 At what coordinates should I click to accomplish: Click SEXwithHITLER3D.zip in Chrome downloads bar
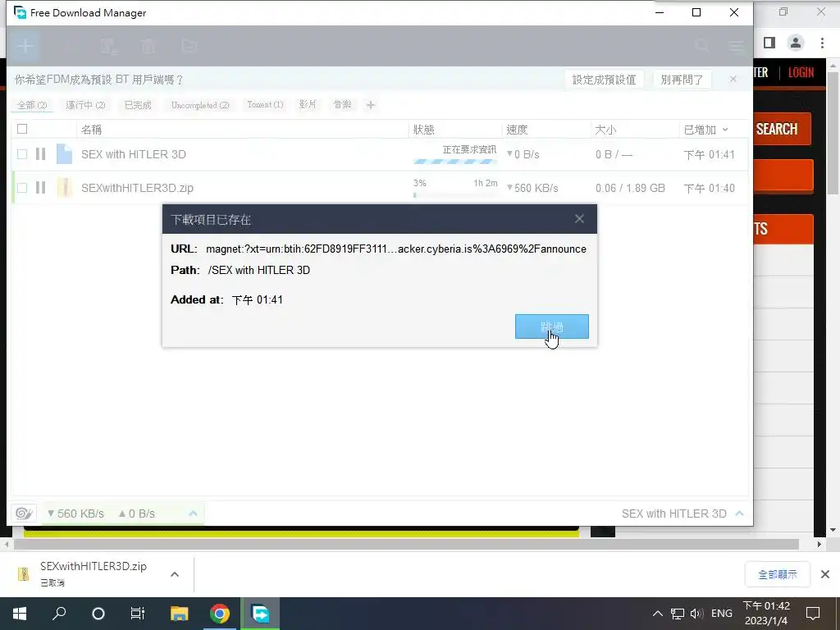pyautogui.click(x=94, y=566)
